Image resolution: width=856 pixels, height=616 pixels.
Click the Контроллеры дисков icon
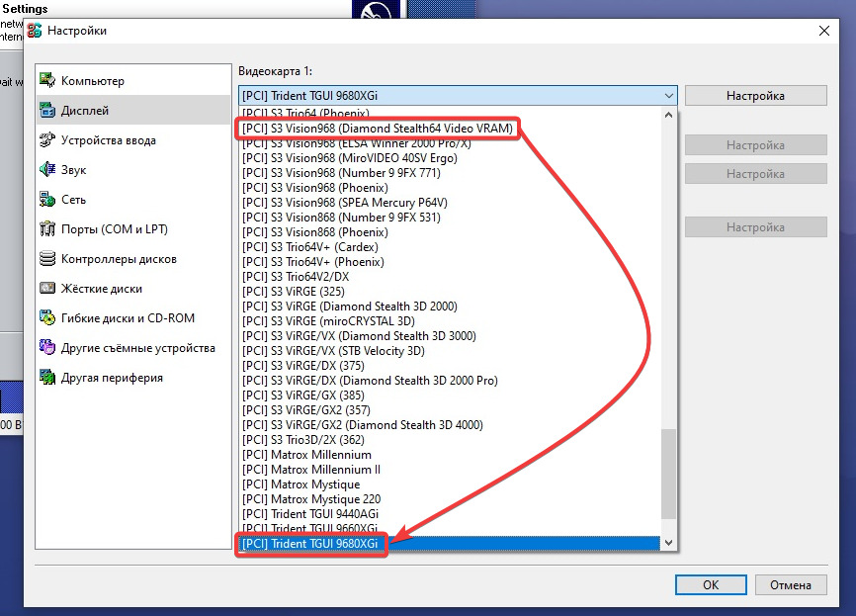[x=47, y=258]
